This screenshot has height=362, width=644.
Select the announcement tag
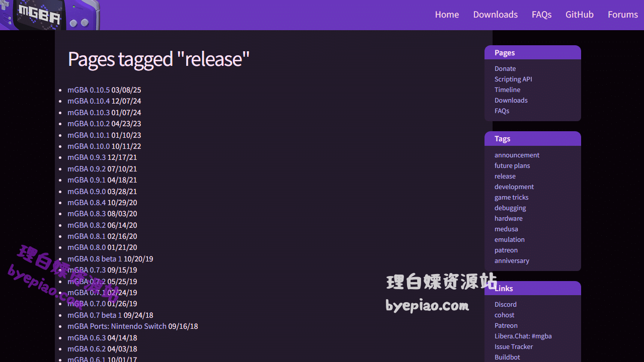point(517,155)
